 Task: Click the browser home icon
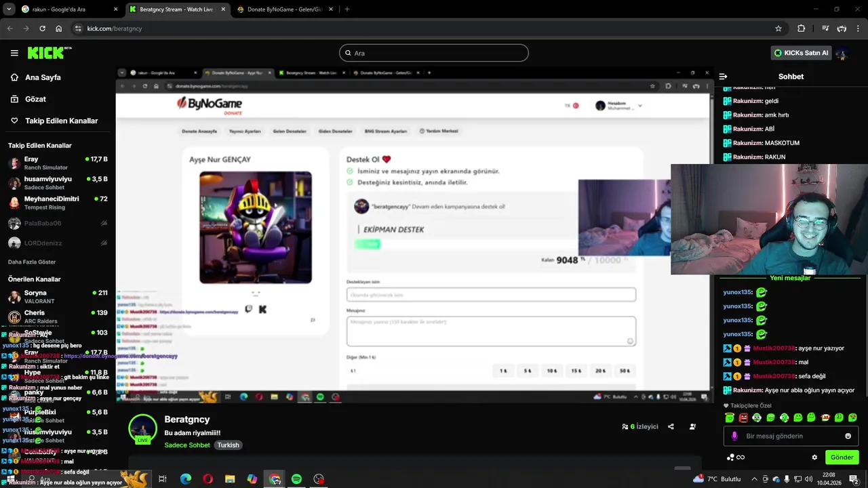click(59, 28)
